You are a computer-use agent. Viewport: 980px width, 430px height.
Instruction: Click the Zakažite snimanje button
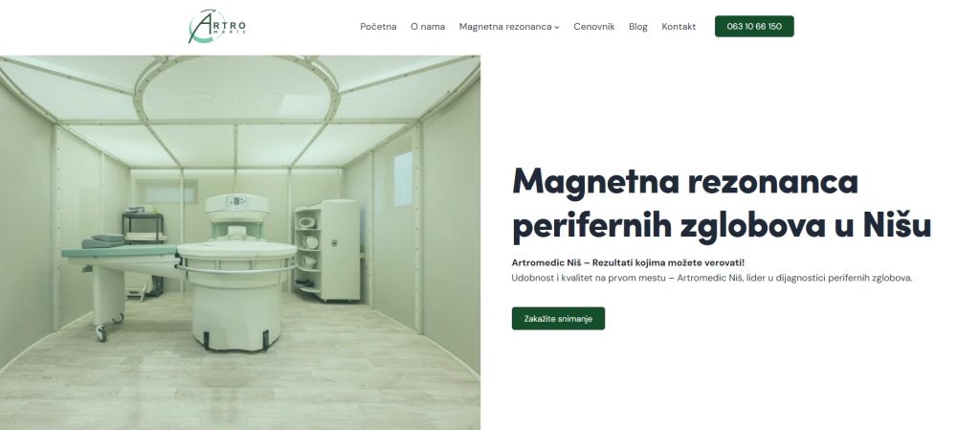pos(558,318)
